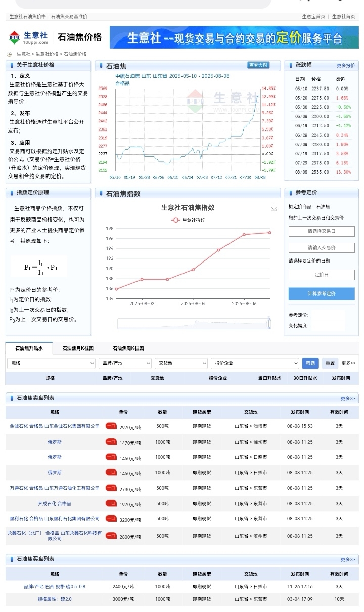
Task: Open the 俄罗斯 listing priced 1470元/吨
Action: click(x=55, y=442)
